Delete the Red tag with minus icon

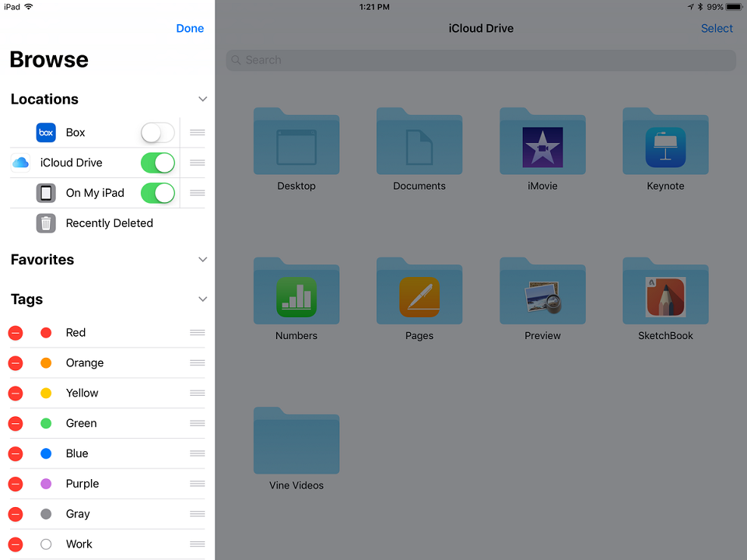[x=16, y=333]
